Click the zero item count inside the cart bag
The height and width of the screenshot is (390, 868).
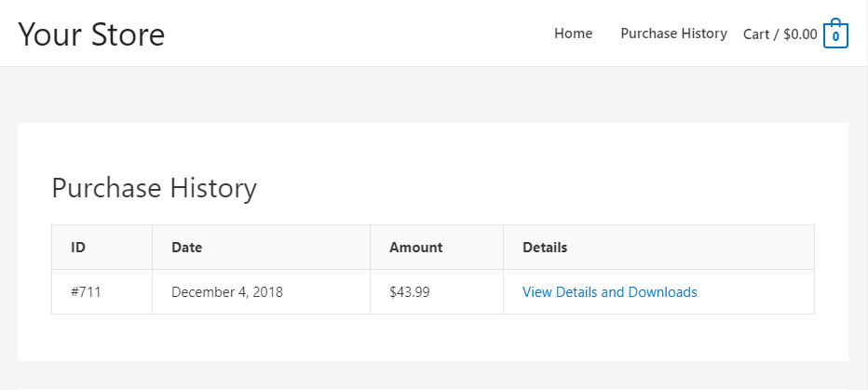836,37
